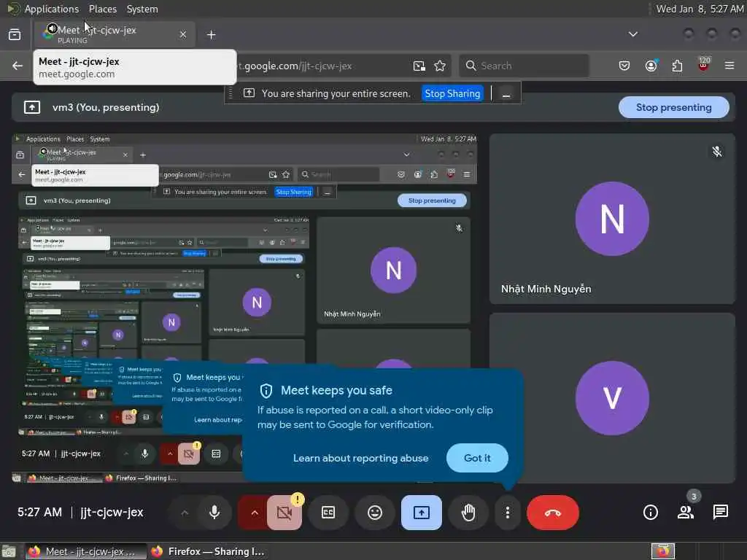This screenshot has height=560, width=747.
Task: Raise your hand in the meeting
Action: click(468, 513)
